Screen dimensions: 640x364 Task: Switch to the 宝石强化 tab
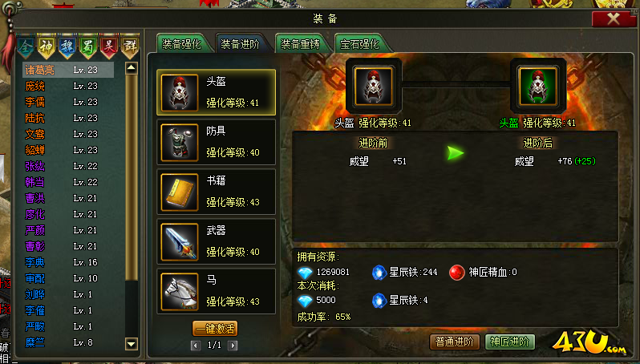pyautogui.click(x=360, y=43)
